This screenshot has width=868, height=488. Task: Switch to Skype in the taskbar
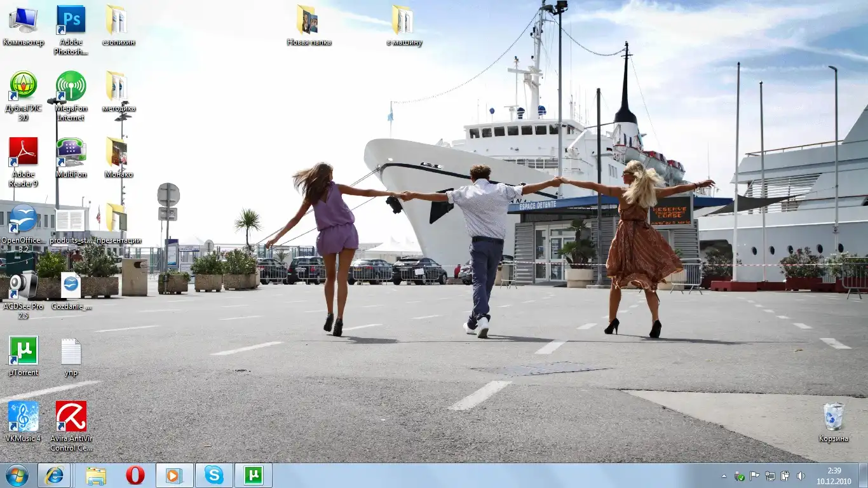click(214, 475)
